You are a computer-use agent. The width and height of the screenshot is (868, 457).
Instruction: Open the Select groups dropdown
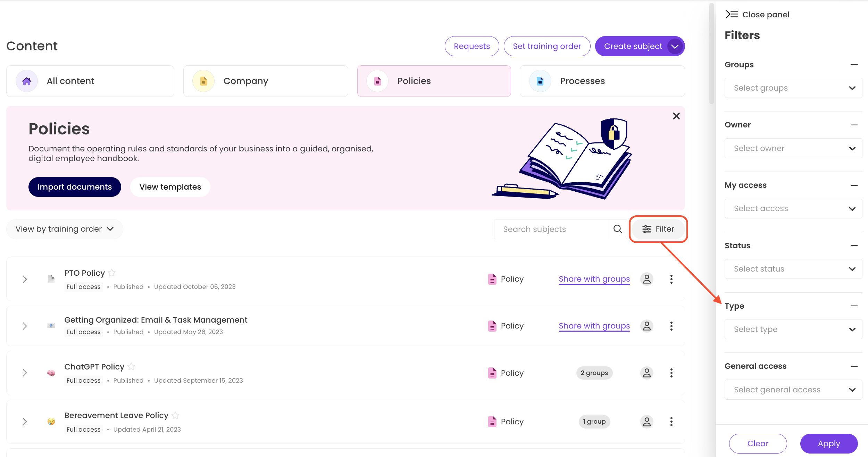click(793, 88)
